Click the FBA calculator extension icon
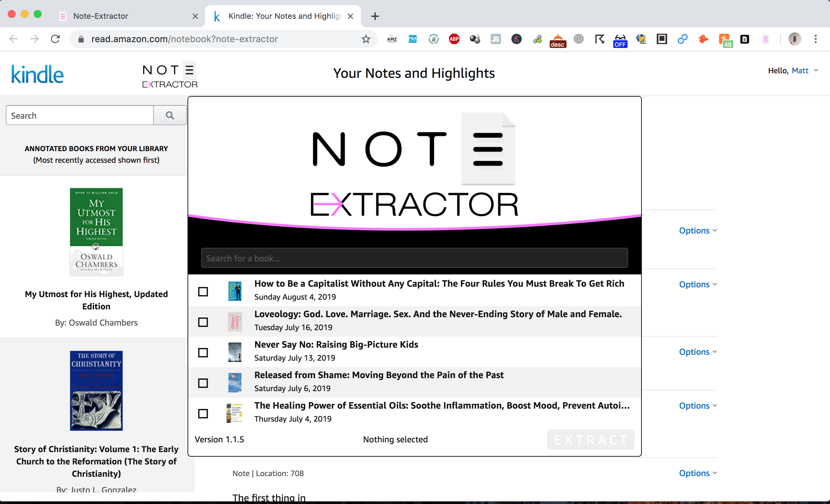830x504 pixels. 412,39
